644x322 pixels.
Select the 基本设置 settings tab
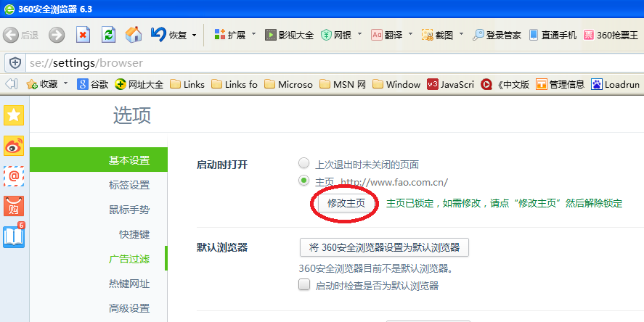coord(99,160)
